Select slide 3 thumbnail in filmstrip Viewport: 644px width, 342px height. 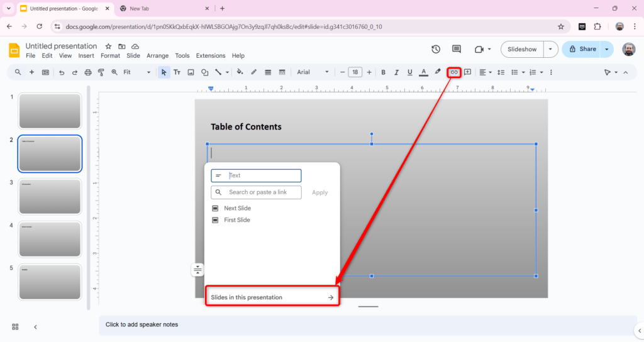[x=50, y=196]
